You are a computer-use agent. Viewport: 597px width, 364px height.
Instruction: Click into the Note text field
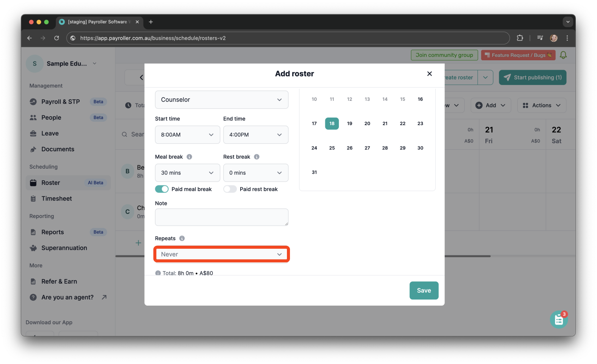coord(222,217)
